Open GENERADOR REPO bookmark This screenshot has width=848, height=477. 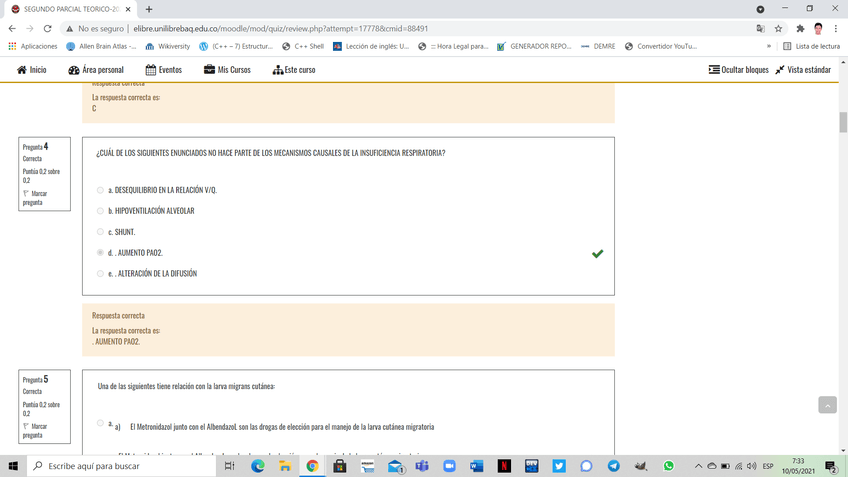pyautogui.click(x=534, y=47)
